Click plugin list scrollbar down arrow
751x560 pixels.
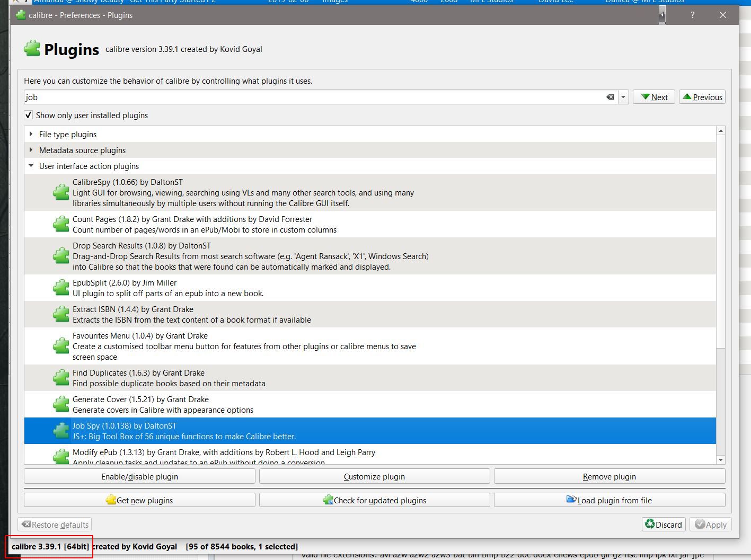720,460
